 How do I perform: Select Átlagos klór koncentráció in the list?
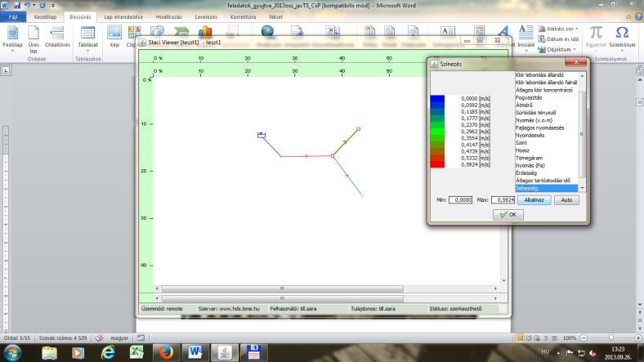click(546, 90)
